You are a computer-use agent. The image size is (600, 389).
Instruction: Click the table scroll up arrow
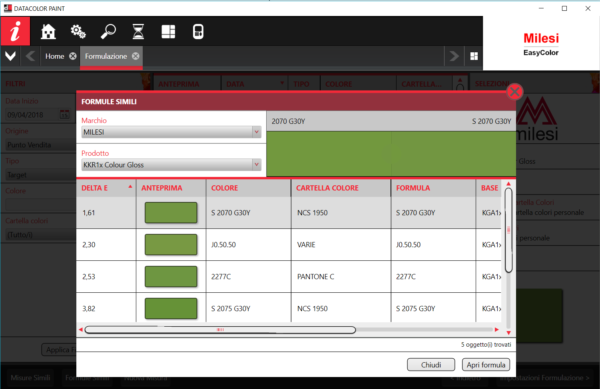509,184
